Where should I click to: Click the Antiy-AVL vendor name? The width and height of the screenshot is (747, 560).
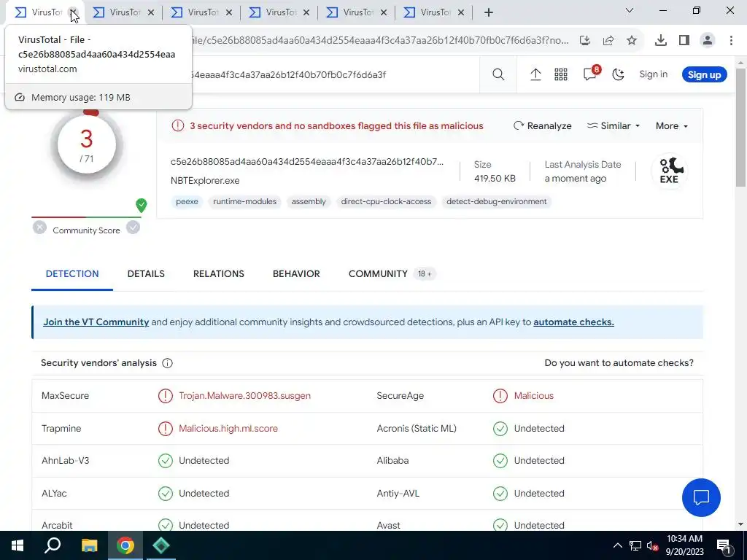point(398,494)
